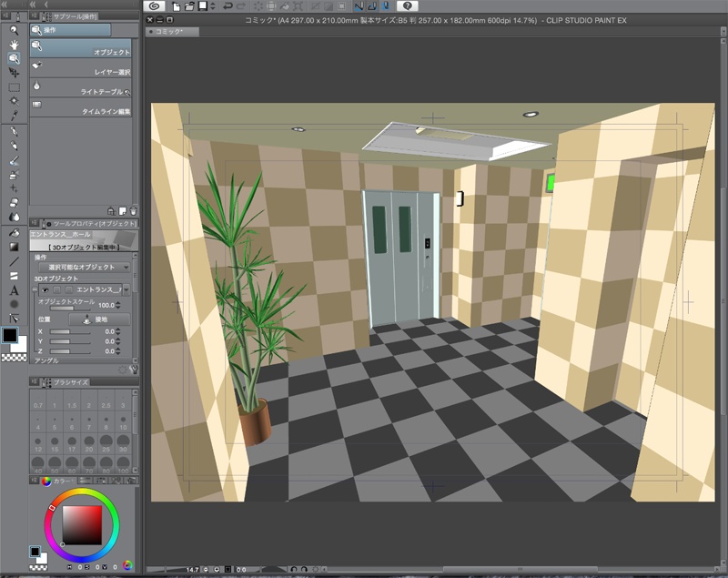Open the help question mark button
Image resolution: width=728 pixels, height=578 pixels.
407,6
